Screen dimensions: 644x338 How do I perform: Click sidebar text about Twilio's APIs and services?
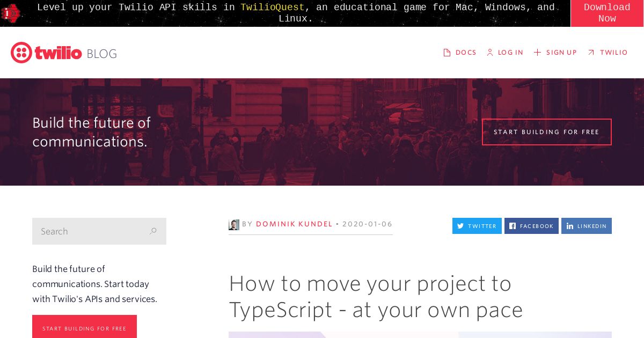94,284
